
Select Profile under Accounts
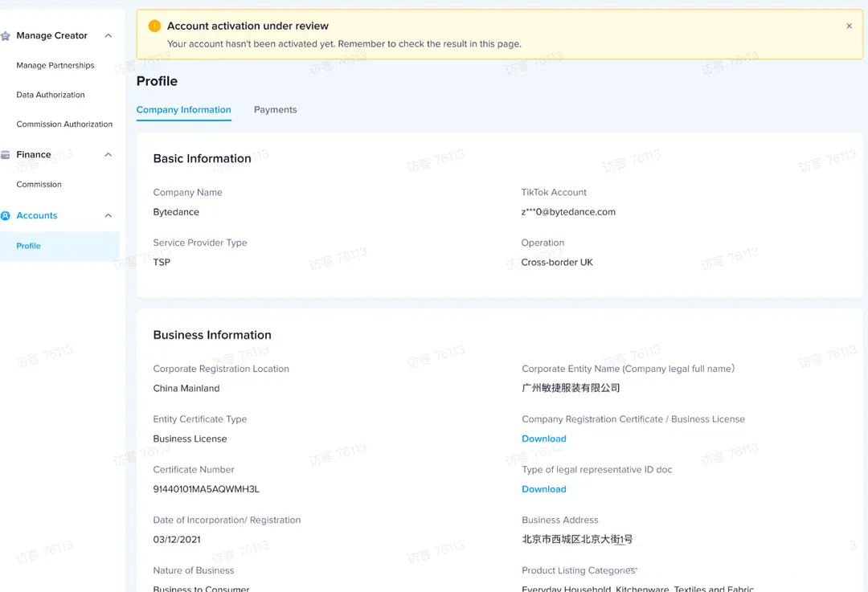click(28, 246)
